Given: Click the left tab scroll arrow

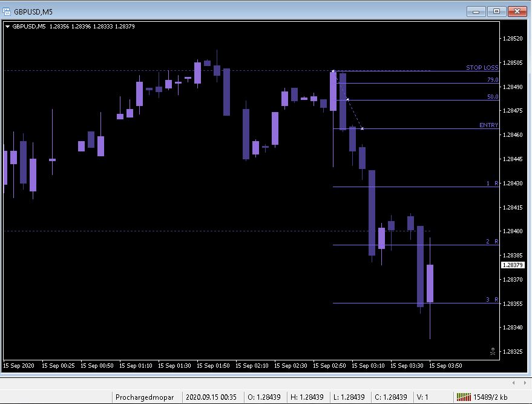Looking at the screenshot, I should pyautogui.click(x=514, y=383).
